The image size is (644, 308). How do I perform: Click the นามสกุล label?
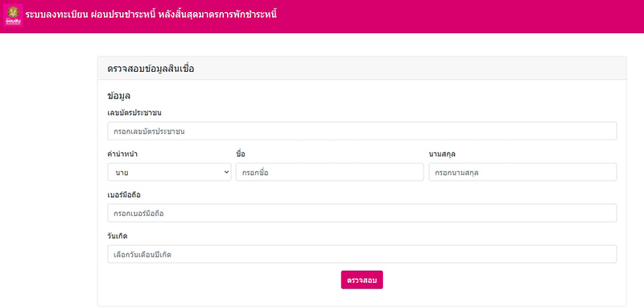[442, 154]
